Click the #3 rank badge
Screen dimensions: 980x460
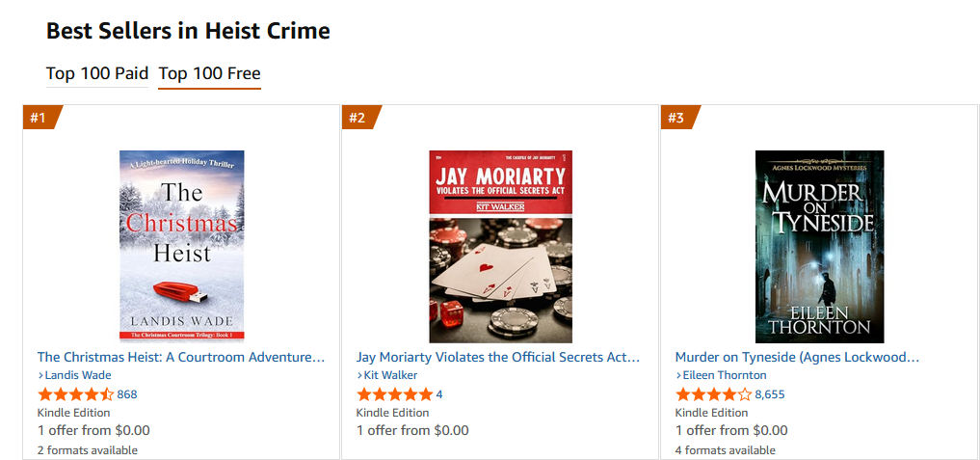coord(677,118)
